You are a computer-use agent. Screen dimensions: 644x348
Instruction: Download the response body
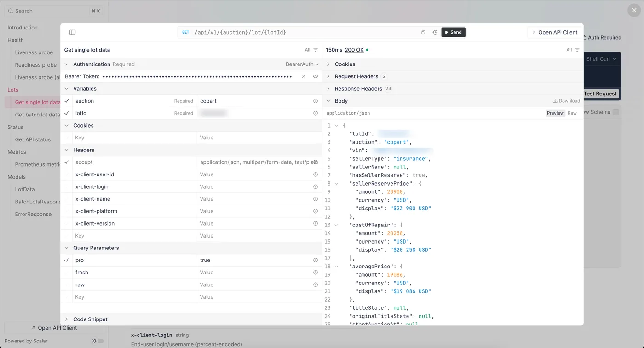(566, 101)
